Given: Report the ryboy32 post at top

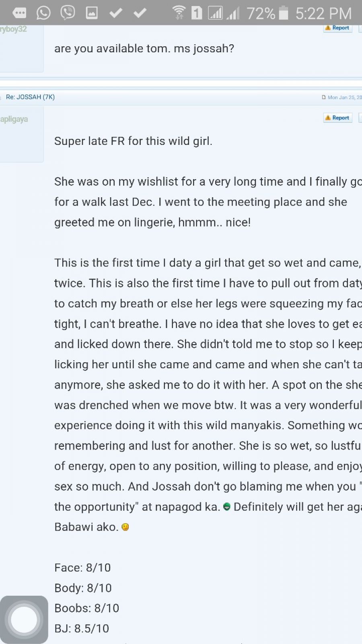Looking at the screenshot, I should point(337,28).
